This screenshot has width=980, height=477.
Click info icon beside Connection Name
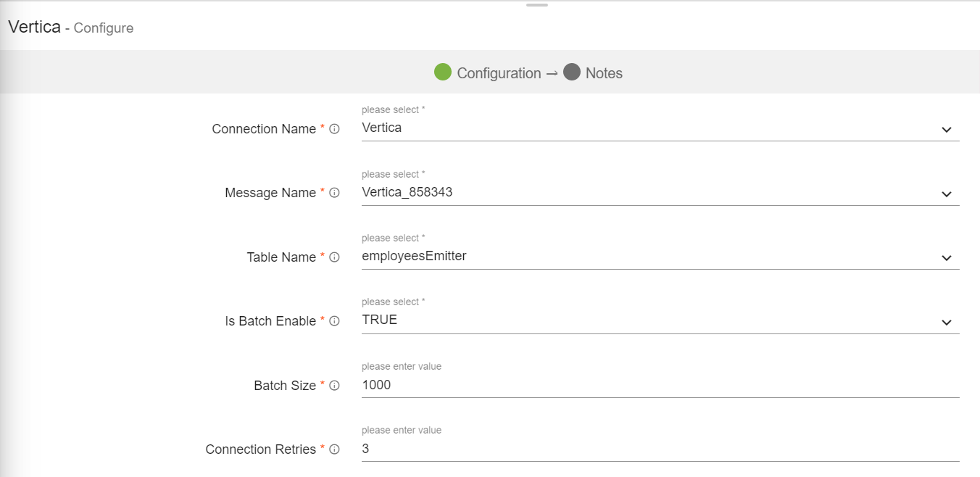[334, 129]
